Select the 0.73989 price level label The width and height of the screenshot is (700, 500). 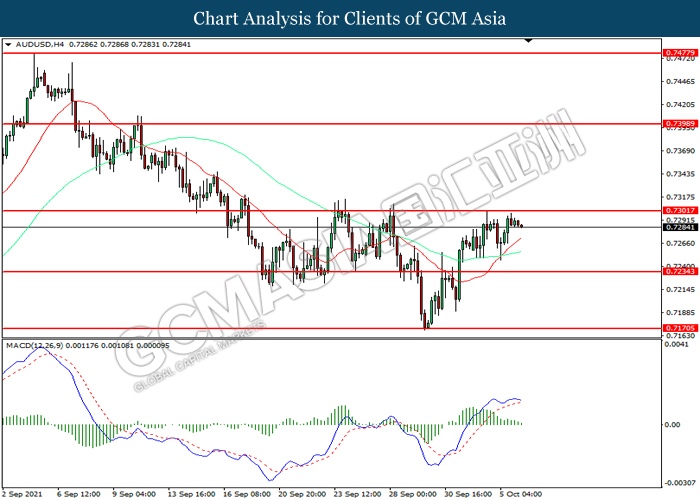pyautogui.click(x=680, y=124)
